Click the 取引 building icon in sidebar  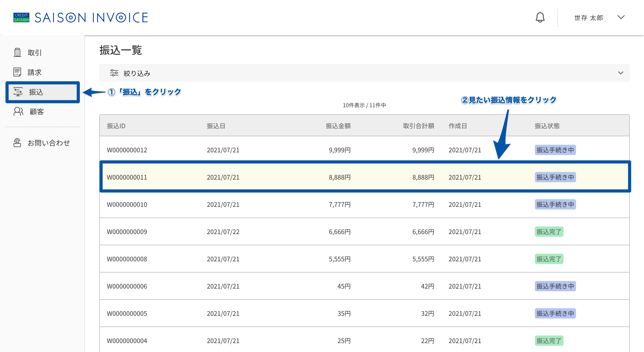(x=17, y=52)
